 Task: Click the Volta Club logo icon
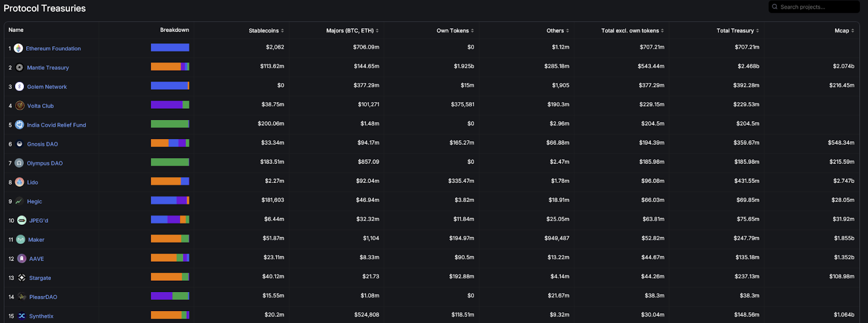pyautogui.click(x=20, y=105)
